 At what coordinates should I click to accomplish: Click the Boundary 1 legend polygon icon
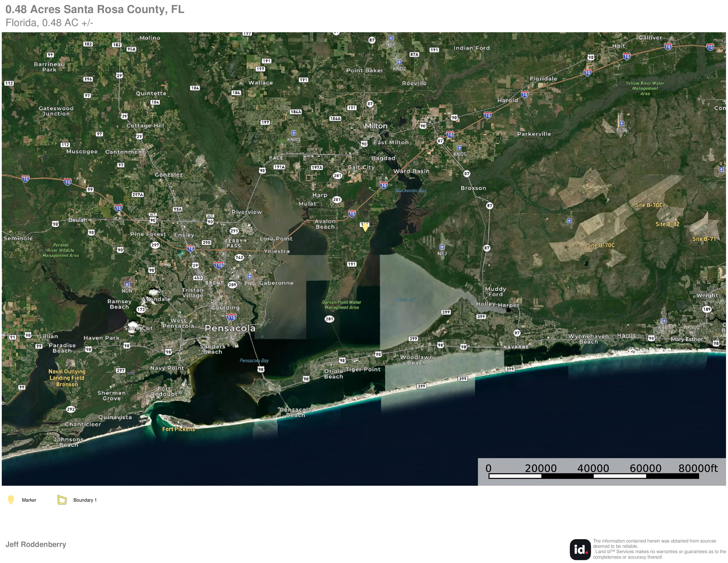62,500
